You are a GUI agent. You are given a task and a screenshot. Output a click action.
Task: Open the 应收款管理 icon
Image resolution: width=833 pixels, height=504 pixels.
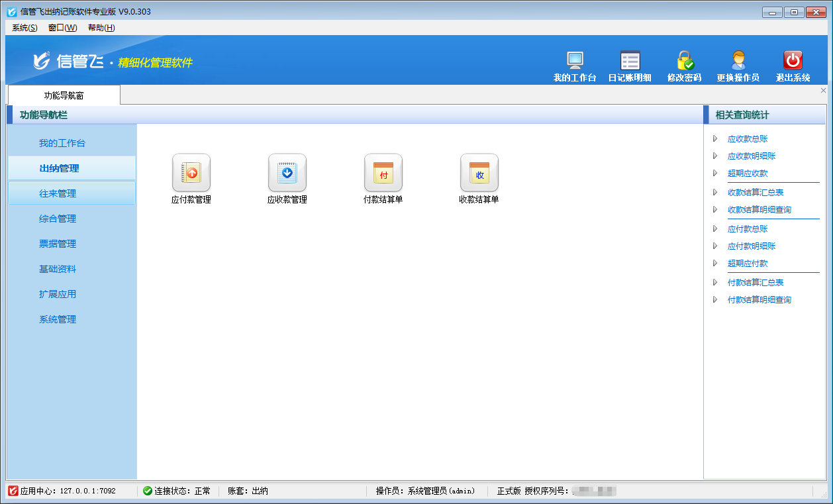pos(287,174)
